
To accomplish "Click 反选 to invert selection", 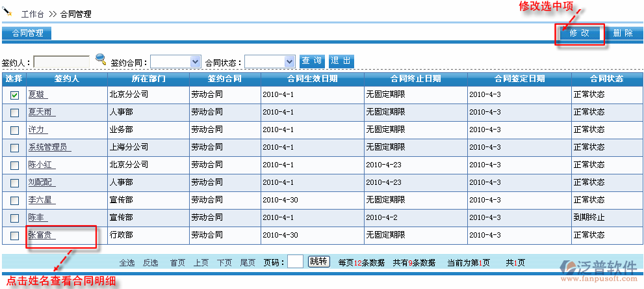I will point(150,263).
